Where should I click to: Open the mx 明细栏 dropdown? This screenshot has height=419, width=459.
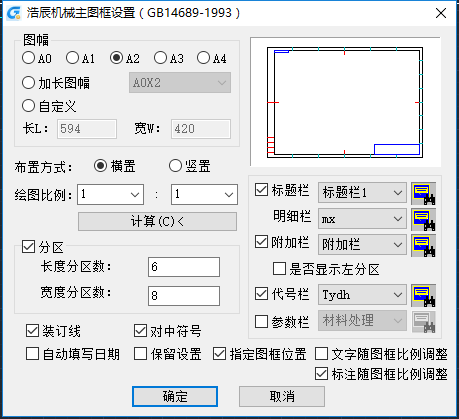click(362, 219)
